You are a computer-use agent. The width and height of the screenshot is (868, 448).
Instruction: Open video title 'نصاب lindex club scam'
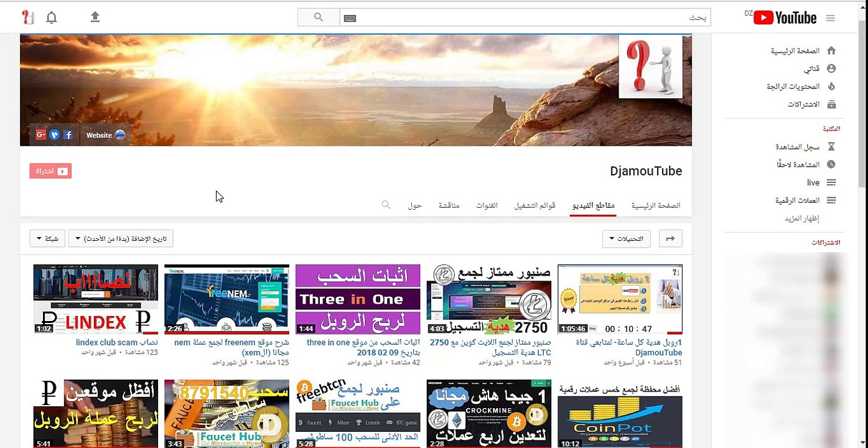(x=117, y=342)
